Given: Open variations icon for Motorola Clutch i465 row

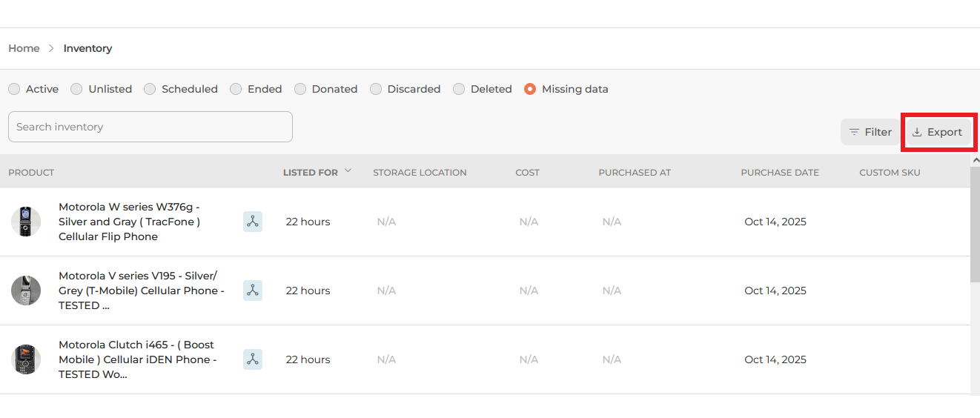Looking at the screenshot, I should point(253,359).
